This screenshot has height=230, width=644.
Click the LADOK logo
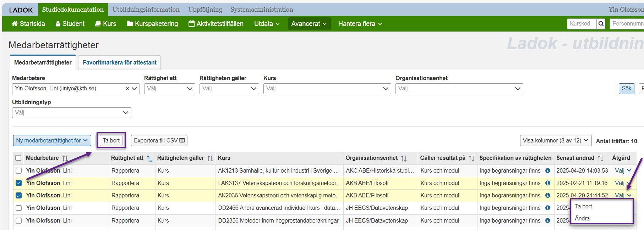click(21, 10)
